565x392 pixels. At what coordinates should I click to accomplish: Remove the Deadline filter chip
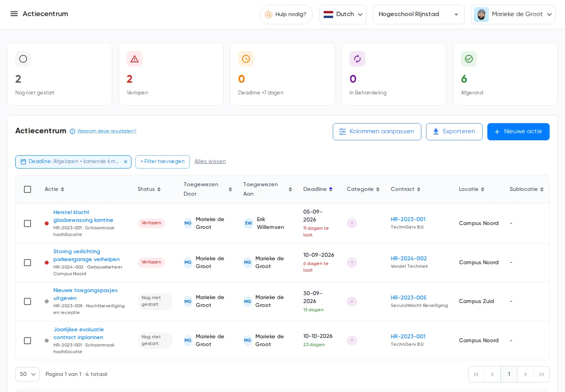click(x=126, y=162)
